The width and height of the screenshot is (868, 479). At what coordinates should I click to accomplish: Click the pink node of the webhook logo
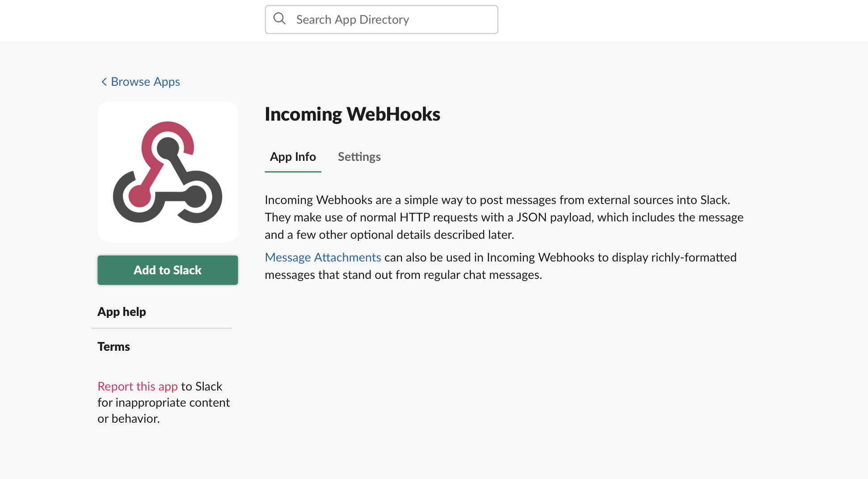pyautogui.click(x=139, y=195)
